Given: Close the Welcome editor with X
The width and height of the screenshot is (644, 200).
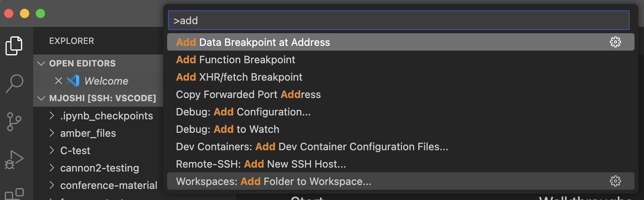Looking at the screenshot, I should 59,81.
